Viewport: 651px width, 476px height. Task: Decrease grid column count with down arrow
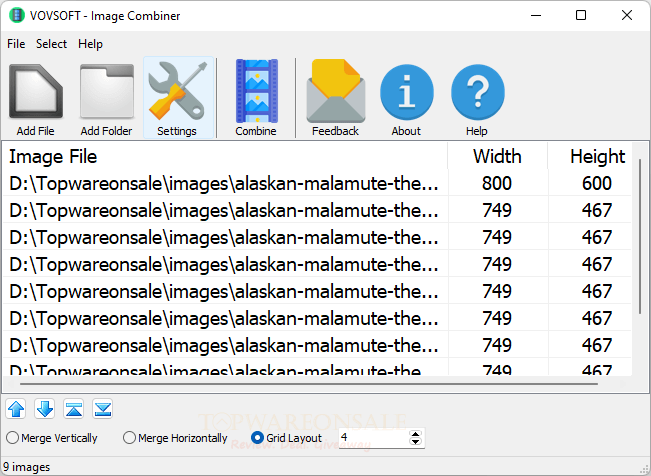[415, 442]
